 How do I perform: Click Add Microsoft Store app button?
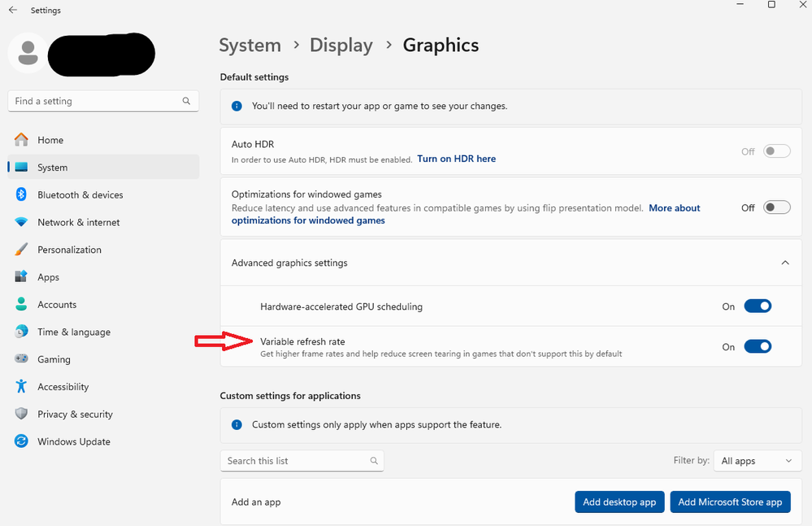(x=730, y=502)
